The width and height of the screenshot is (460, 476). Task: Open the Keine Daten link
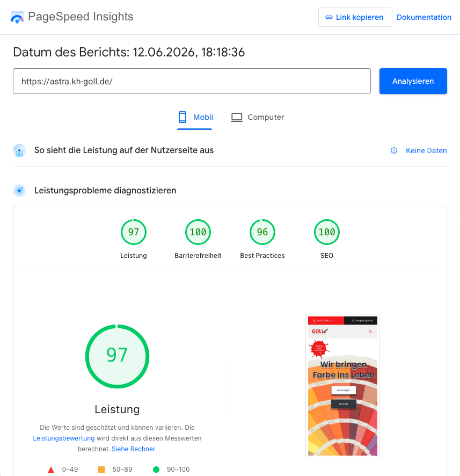(x=426, y=150)
